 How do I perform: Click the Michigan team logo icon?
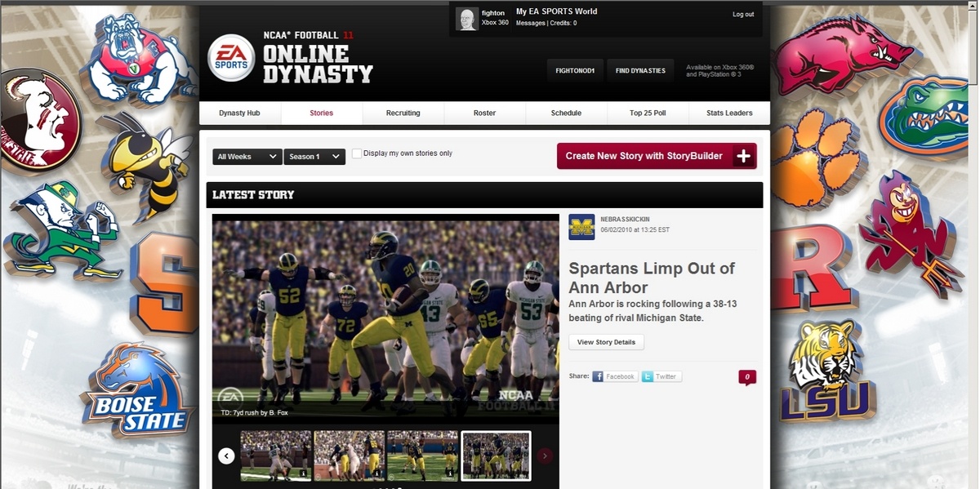[x=581, y=227]
